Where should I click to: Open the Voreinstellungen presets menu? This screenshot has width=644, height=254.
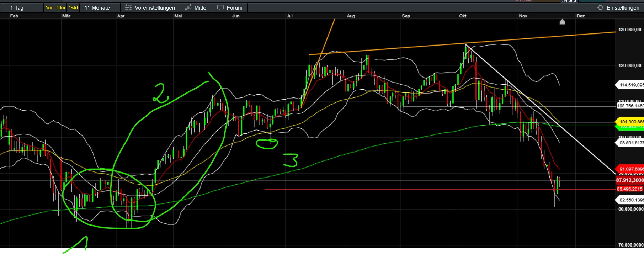point(150,7)
